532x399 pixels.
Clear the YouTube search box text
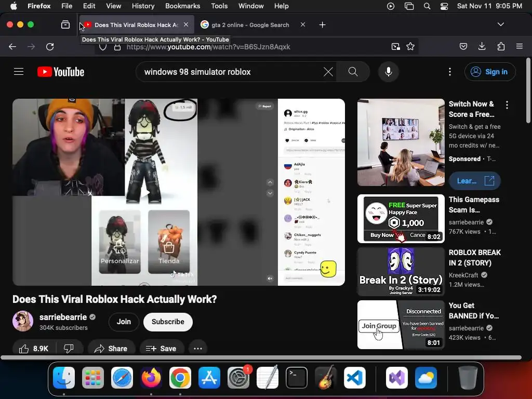click(328, 72)
